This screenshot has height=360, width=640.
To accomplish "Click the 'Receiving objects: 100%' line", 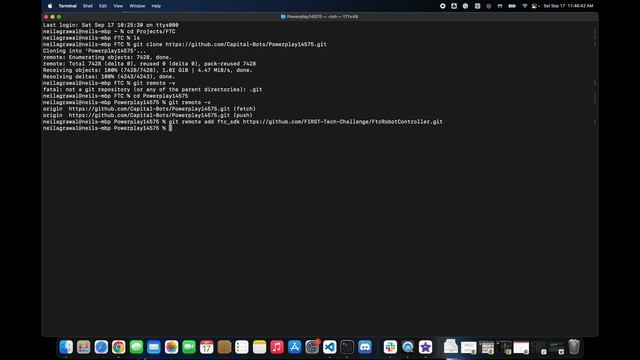I will (147, 70).
